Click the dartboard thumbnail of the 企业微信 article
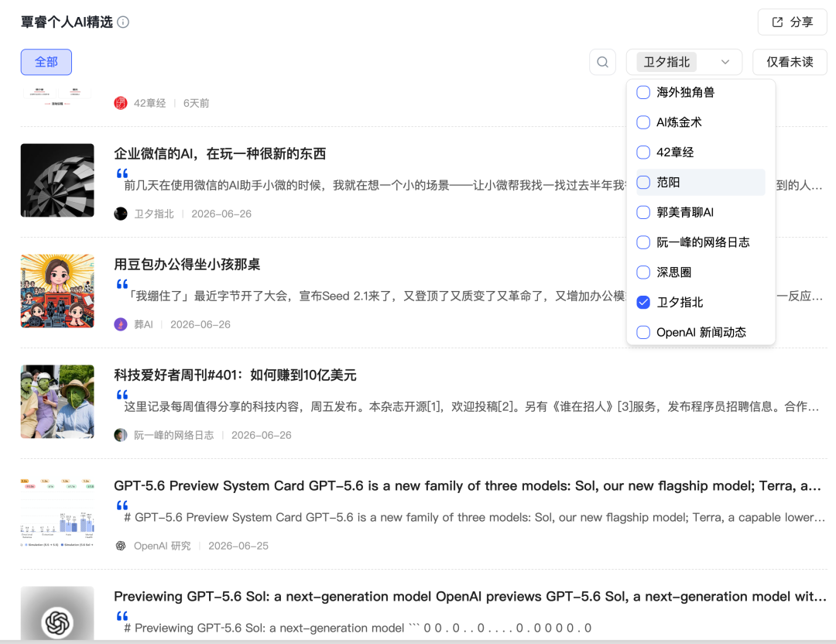This screenshot has width=836, height=644. [x=57, y=180]
